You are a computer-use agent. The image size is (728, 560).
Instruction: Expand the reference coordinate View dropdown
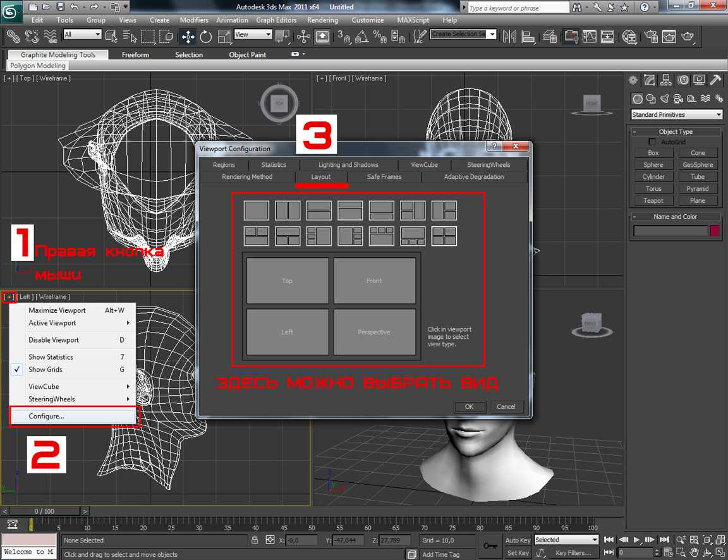point(253,35)
